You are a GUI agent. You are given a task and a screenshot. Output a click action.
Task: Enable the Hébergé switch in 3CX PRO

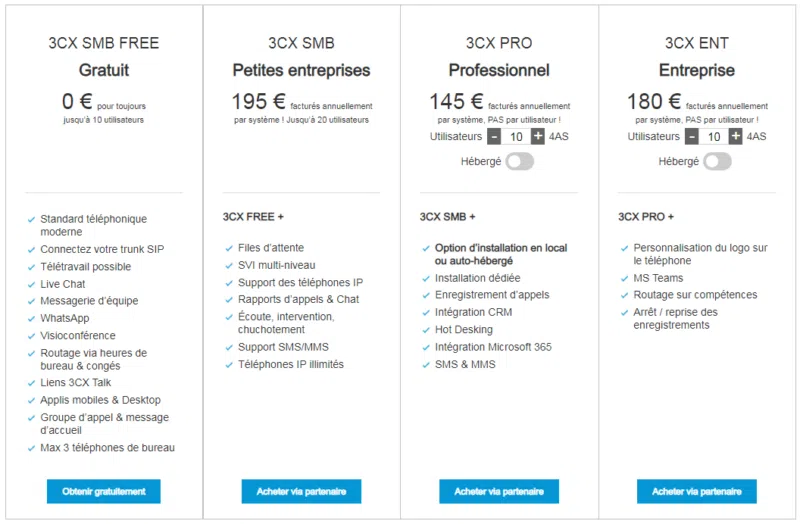click(x=519, y=161)
